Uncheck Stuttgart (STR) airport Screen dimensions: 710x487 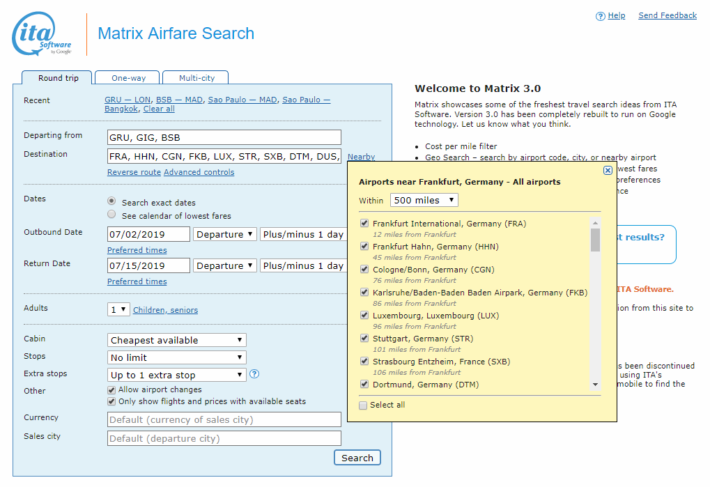pos(364,338)
